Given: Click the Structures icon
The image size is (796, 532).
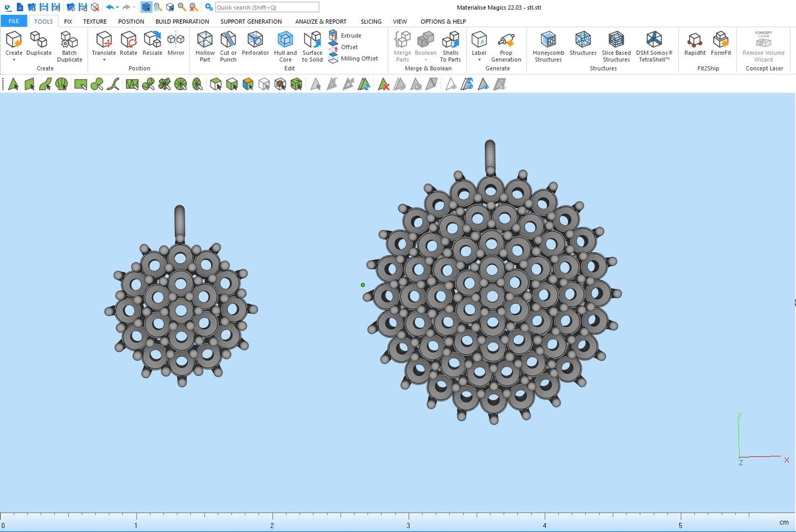Looking at the screenshot, I should tap(583, 39).
